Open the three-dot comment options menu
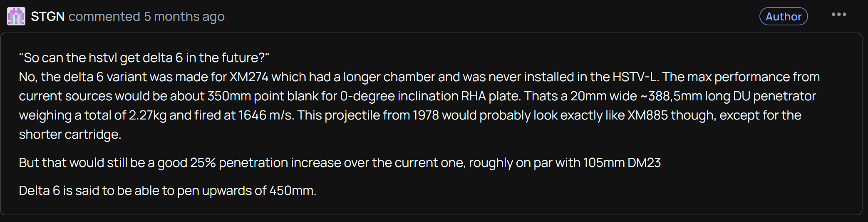 pos(838,15)
